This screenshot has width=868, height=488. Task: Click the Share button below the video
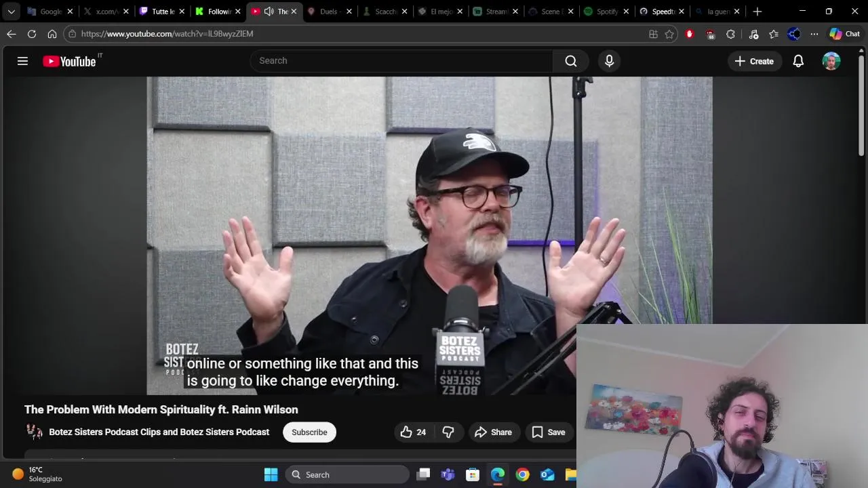click(x=493, y=432)
